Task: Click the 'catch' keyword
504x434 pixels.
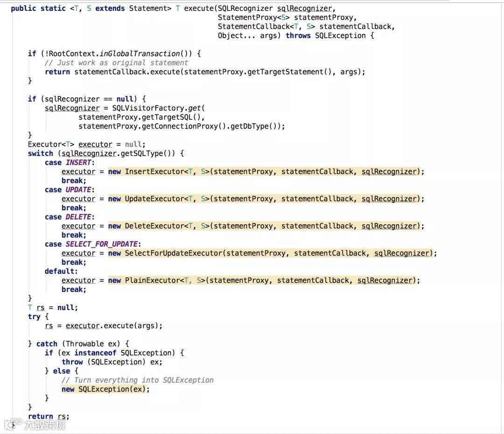Action: point(47,343)
